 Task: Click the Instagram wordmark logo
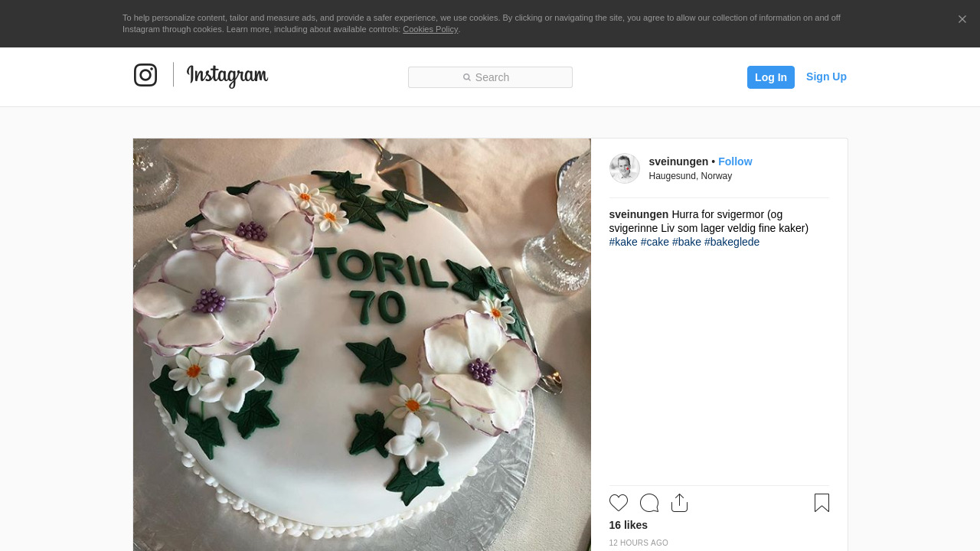click(x=227, y=75)
